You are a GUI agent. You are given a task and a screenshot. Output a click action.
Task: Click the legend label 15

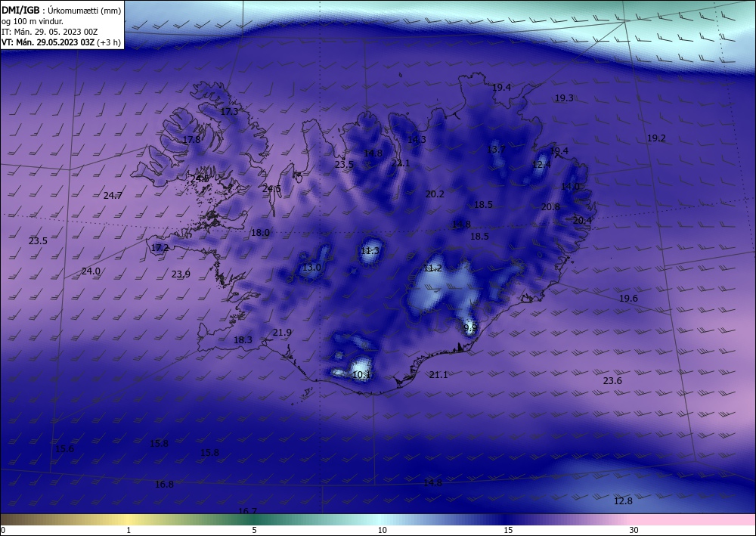(x=508, y=530)
